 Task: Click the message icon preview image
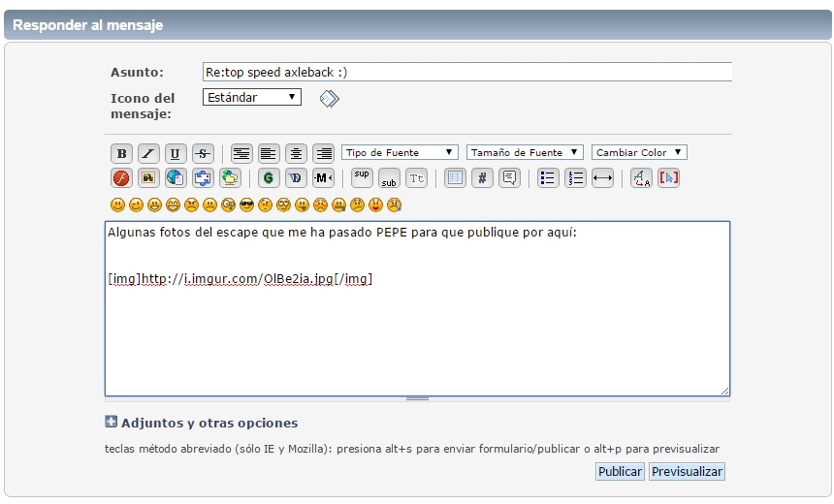(x=330, y=98)
